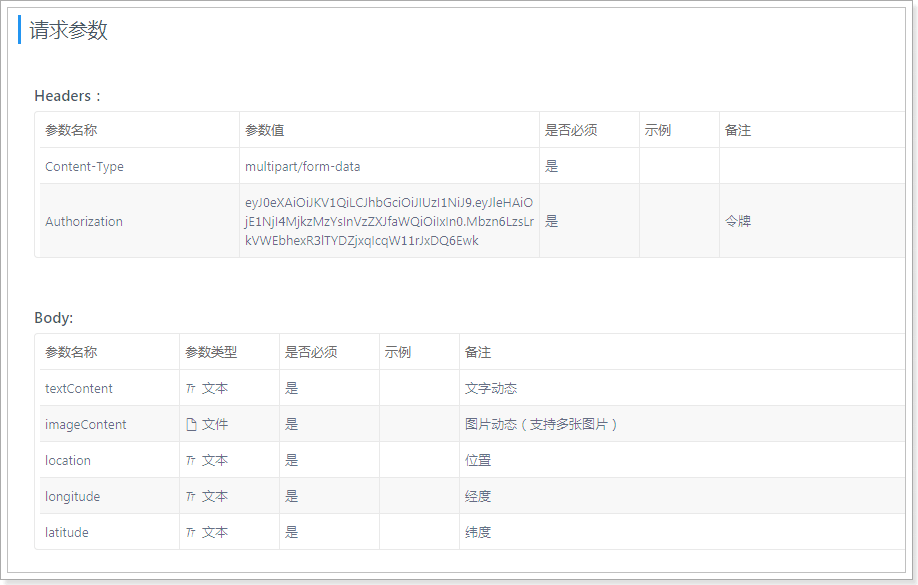Click the text type icon beside location
Screen dimensions: 918x585
[x=190, y=461]
